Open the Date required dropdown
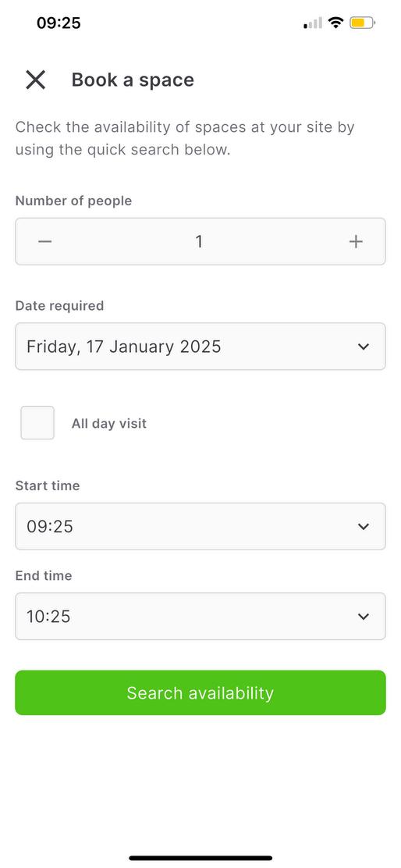The height and width of the screenshot is (868, 401). coord(200,347)
